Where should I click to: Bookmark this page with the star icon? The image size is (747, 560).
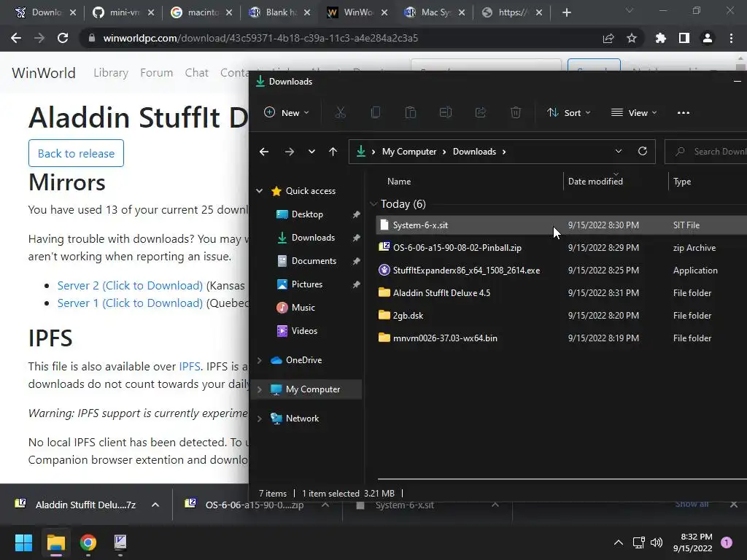tap(632, 38)
